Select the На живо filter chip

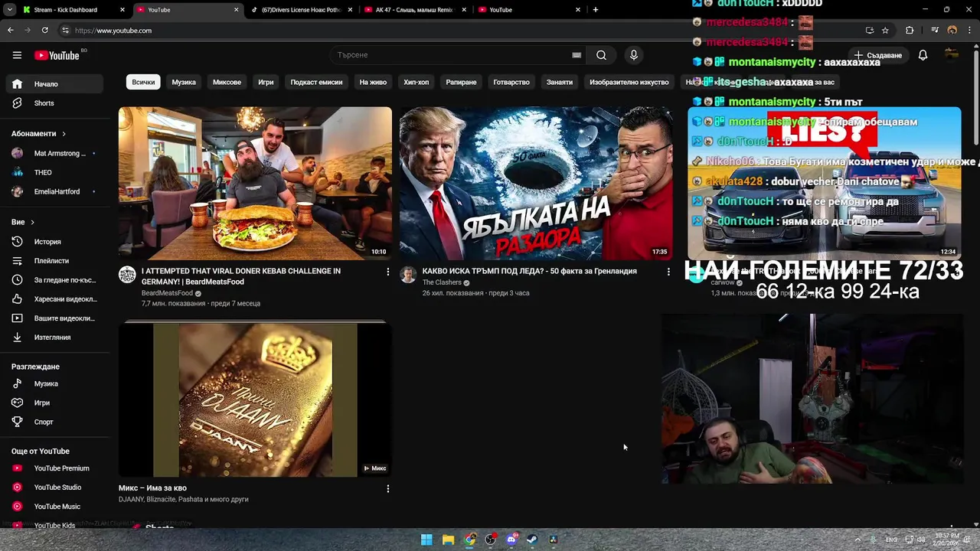point(373,82)
